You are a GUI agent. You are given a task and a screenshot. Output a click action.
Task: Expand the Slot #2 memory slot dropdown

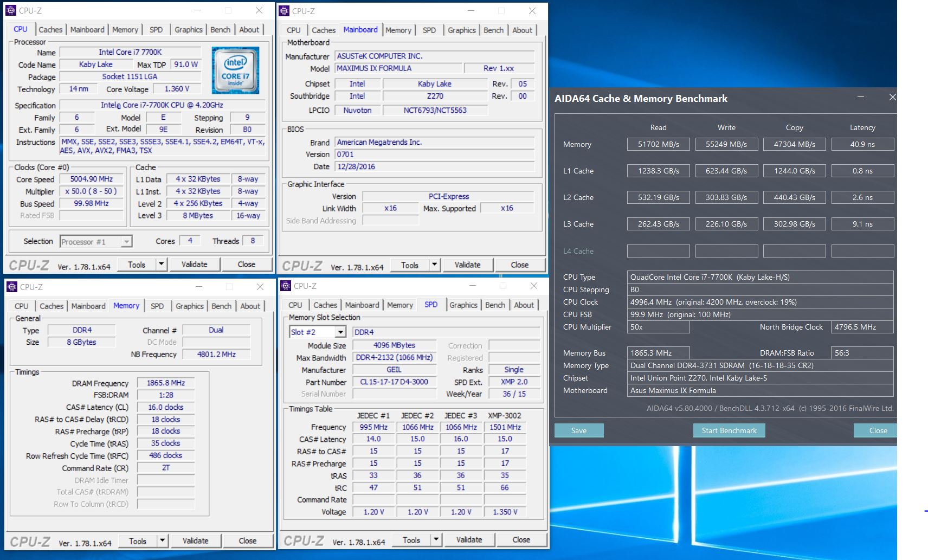click(x=340, y=332)
